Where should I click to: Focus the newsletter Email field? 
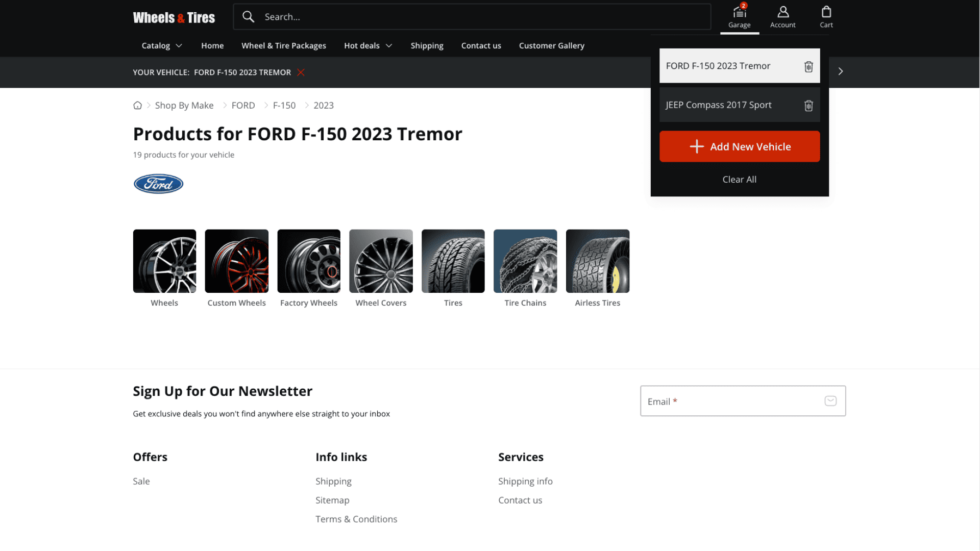(743, 401)
